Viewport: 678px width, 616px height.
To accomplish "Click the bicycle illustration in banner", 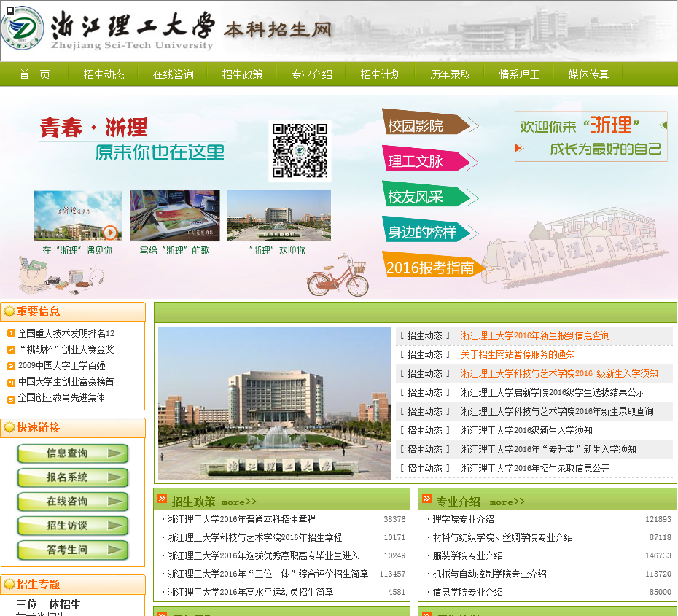I will 338,275.
